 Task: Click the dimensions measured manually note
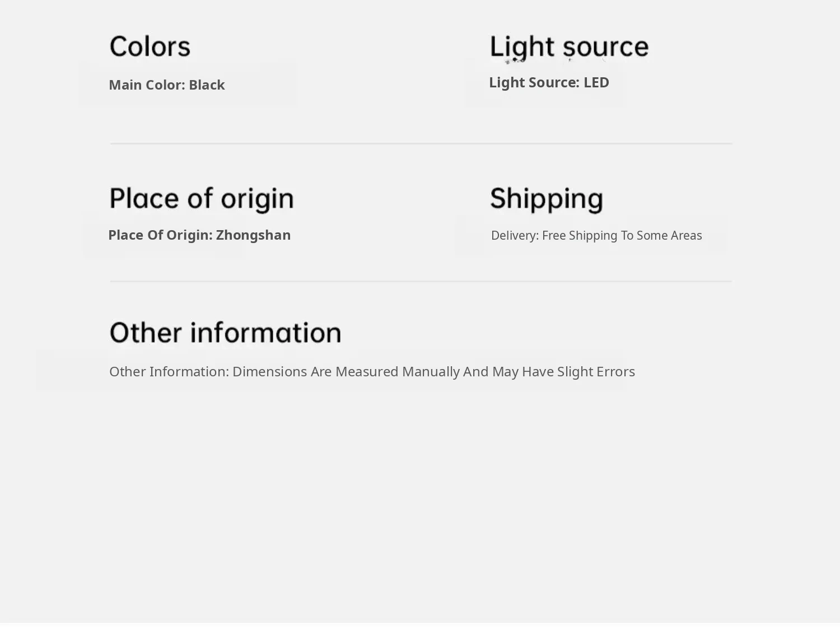pos(372,372)
